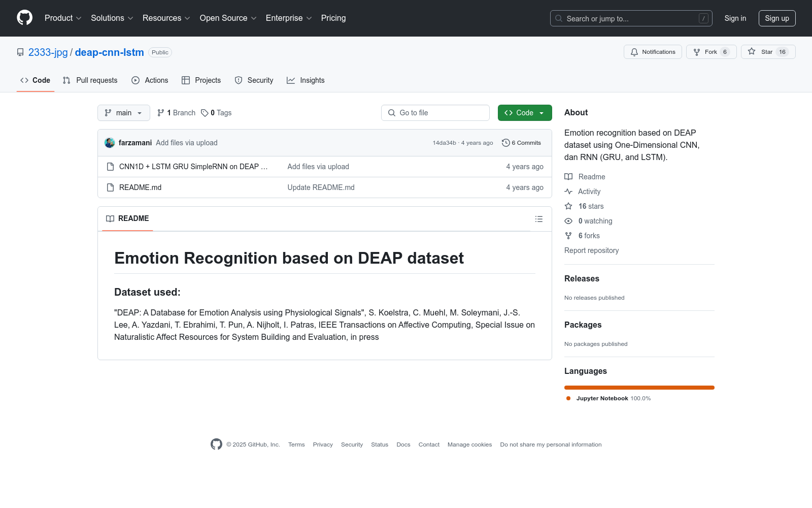Open the footer Terms link
Image resolution: width=812 pixels, height=508 pixels.
click(296, 444)
